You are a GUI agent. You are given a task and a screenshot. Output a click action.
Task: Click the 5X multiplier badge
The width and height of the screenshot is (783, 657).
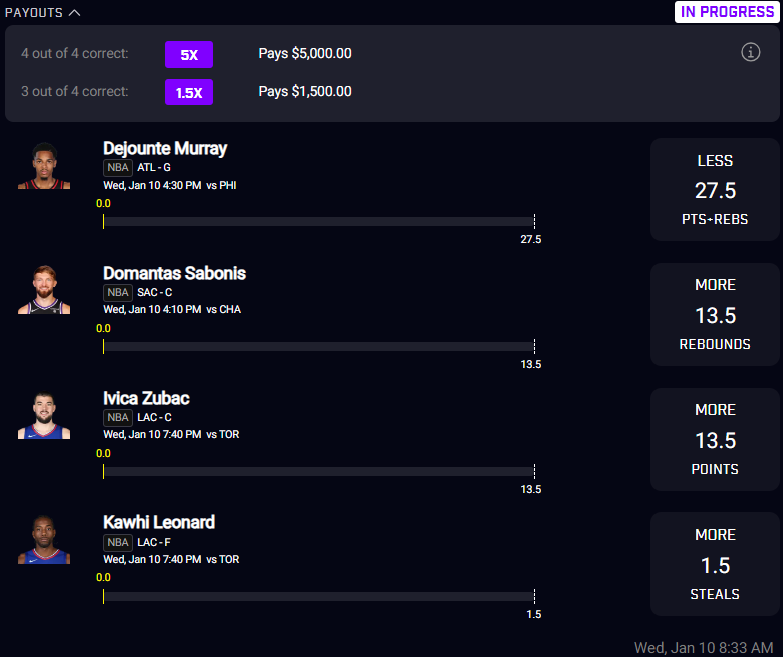pyautogui.click(x=189, y=54)
